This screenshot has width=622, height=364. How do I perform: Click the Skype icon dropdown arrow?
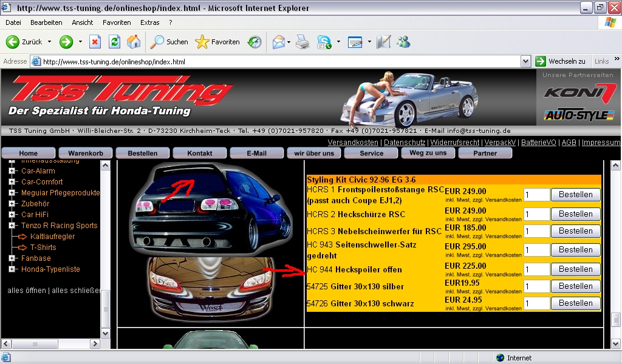coord(338,42)
